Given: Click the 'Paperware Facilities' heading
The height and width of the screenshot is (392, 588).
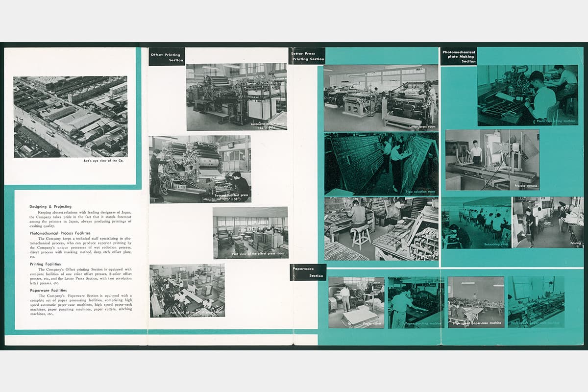Looking at the screenshot, I should pos(48,291).
